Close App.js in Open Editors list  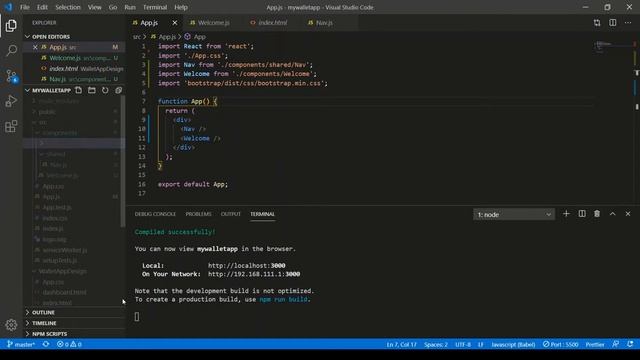35,47
